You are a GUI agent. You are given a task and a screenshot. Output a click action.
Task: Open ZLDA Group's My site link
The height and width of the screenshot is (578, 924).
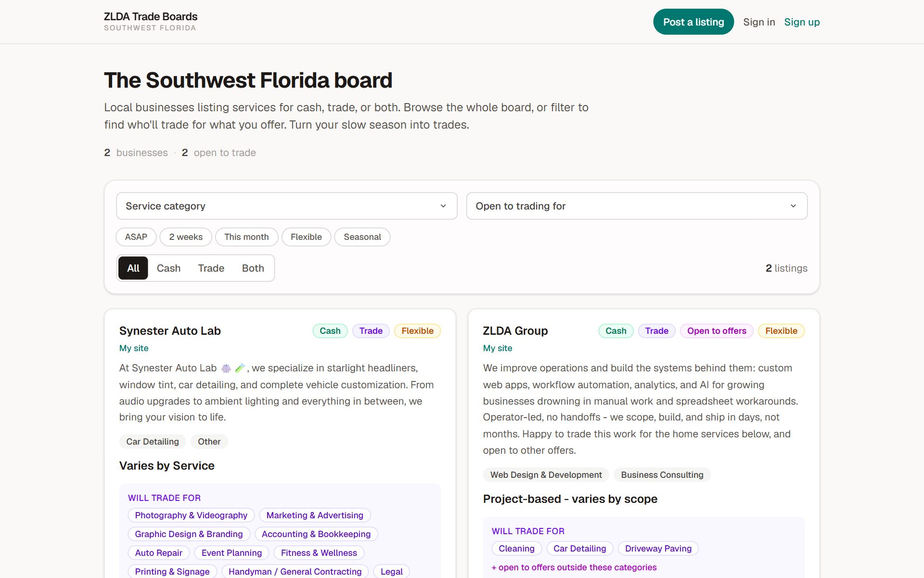click(498, 348)
